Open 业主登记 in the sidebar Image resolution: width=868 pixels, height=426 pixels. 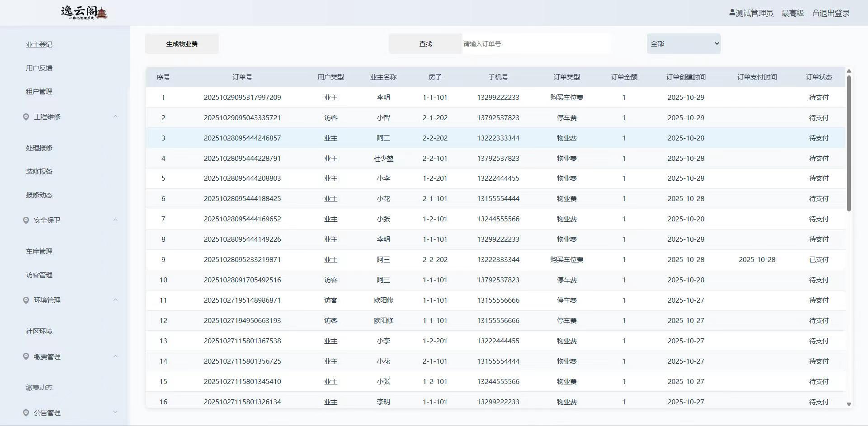[x=39, y=45]
